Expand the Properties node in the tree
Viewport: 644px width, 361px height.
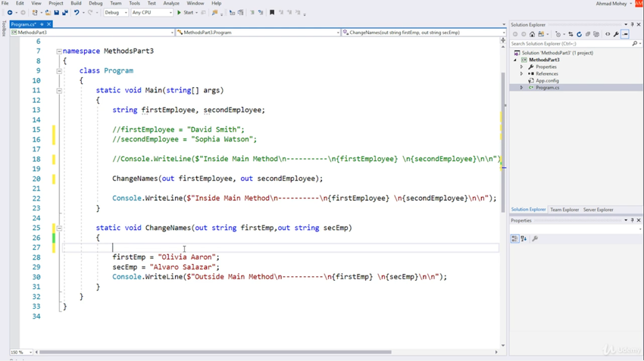(521, 67)
